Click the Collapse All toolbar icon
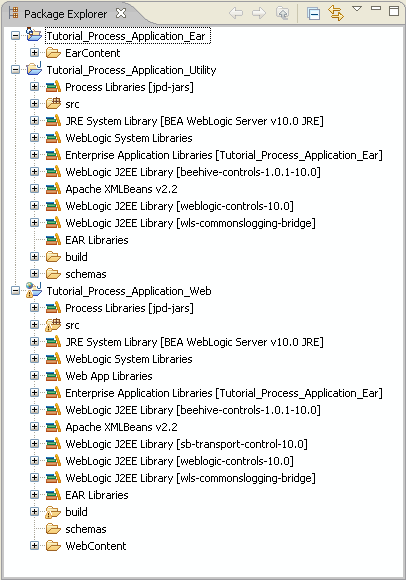Screen dimensions: 406x580 [x=313, y=14]
